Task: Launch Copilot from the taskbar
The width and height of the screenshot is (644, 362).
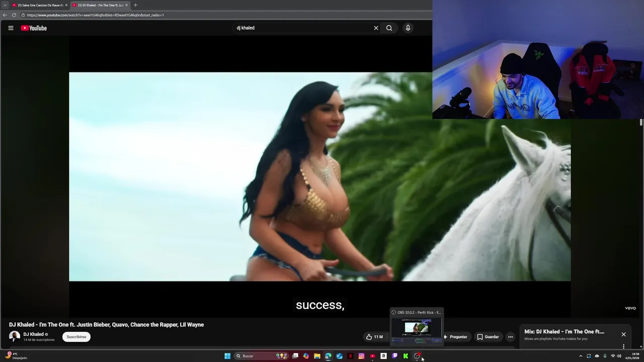Action: pos(306,356)
